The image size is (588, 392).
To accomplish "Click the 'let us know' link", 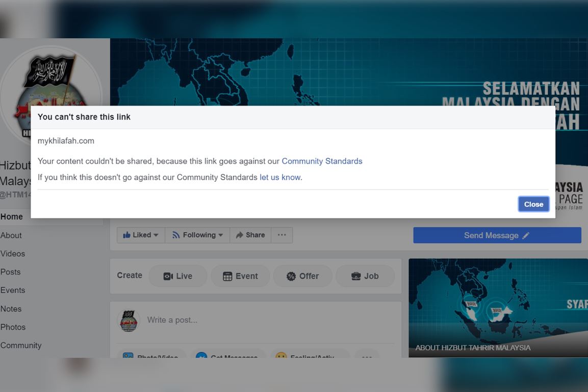I will 280,178.
